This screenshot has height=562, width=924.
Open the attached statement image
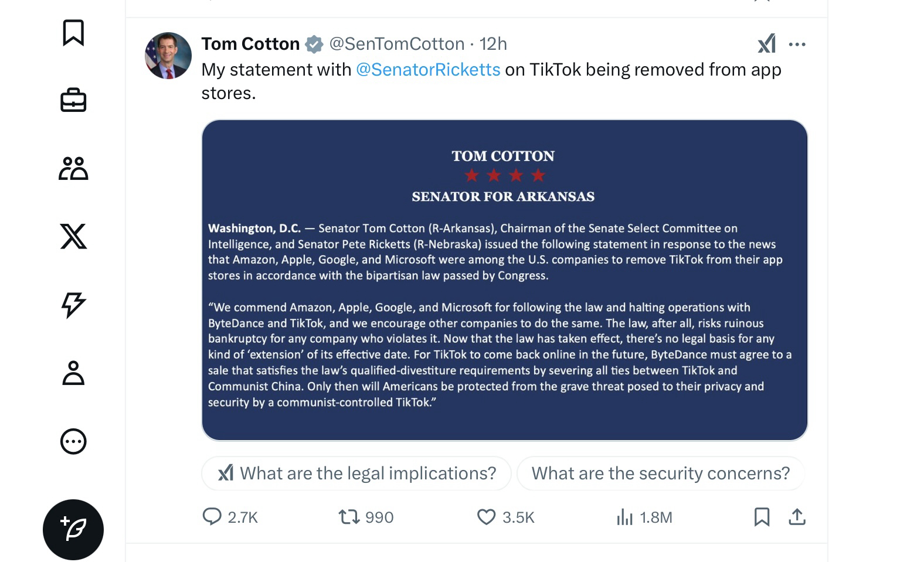pyautogui.click(x=504, y=280)
